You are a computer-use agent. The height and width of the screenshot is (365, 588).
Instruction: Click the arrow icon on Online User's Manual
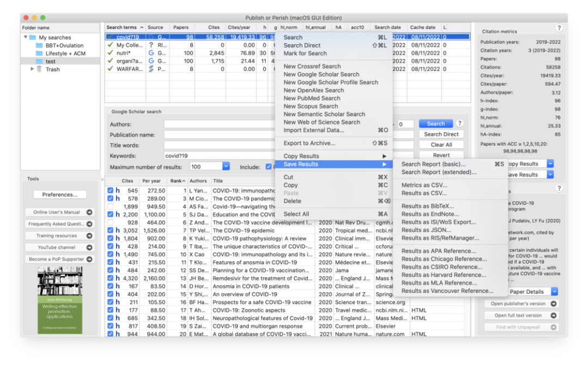pos(89,213)
